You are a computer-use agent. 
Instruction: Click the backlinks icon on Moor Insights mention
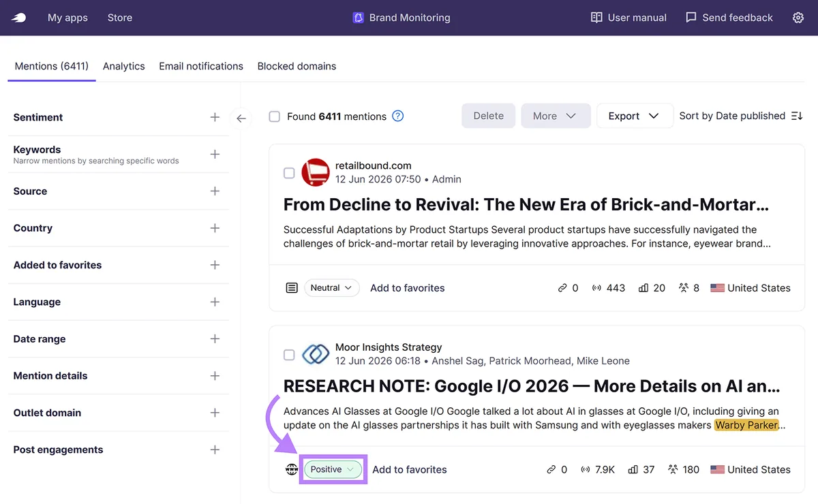pos(551,469)
